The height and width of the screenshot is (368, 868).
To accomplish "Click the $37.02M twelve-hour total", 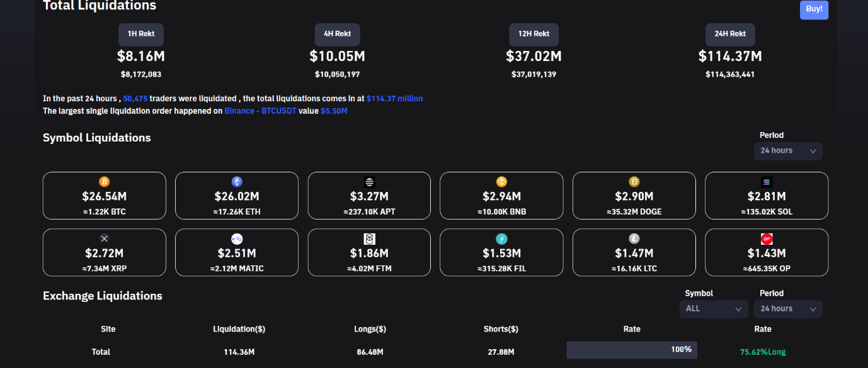I will (x=534, y=57).
